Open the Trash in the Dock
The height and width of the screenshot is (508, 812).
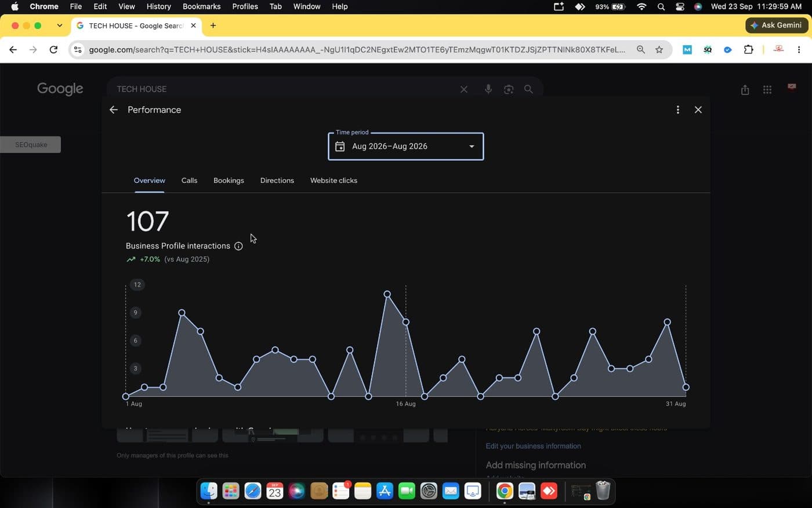[x=603, y=491]
